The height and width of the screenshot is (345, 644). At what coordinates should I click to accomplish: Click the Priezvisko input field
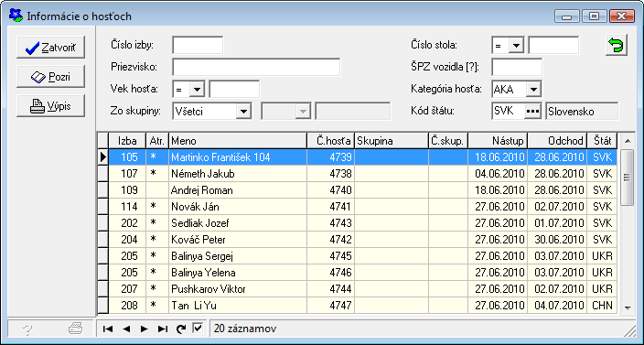256,68
